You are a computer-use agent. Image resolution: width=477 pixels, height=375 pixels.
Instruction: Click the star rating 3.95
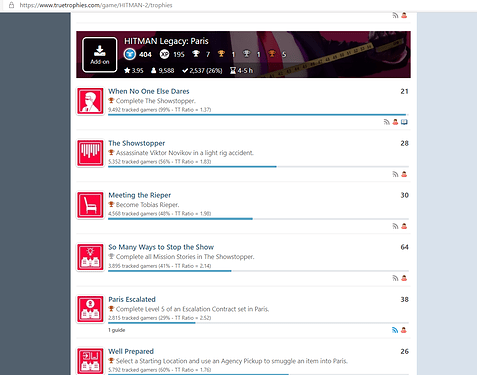pos(134,71)
